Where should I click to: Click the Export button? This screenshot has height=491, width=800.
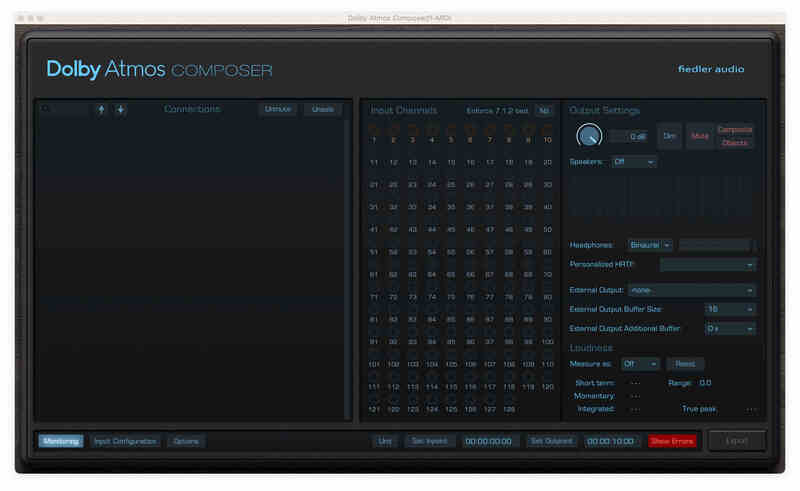(x=737, y=440)
